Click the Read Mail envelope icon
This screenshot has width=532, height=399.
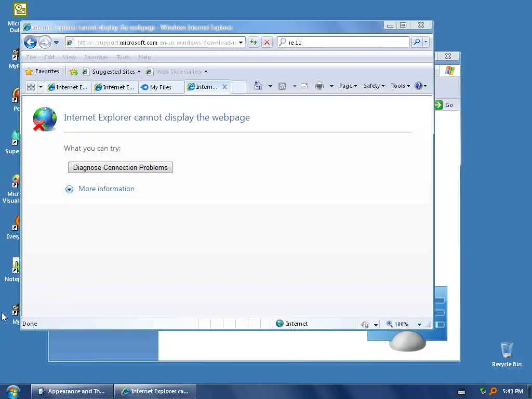coord(304,86)
